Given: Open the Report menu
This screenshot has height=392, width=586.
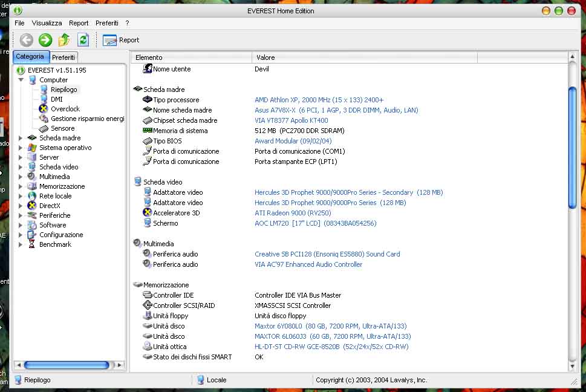Looking at the screenshot, I should [79, 23].
